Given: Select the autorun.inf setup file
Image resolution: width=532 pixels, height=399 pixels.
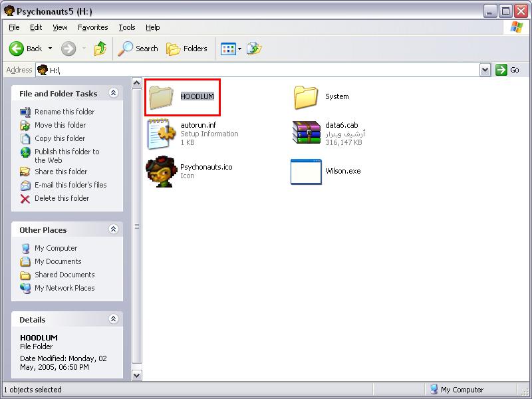Looking at the screenshot, I should tap(160, 133).
